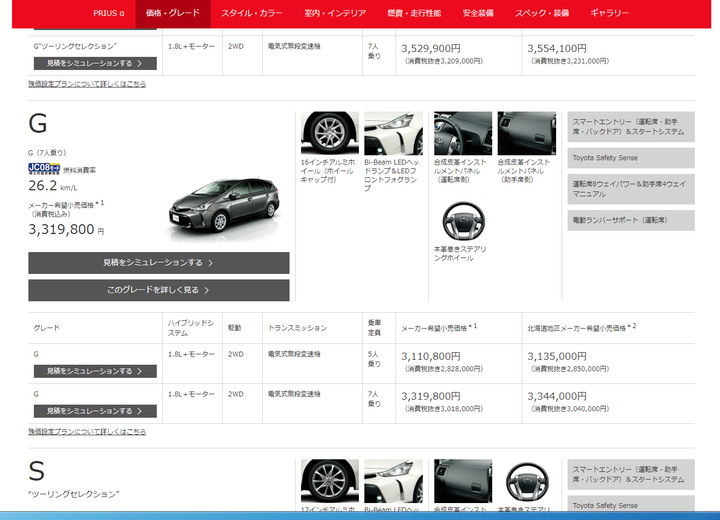This screenshot has width=720, height=520.
Task: Select the スペック・装備 tab
Action: (x=541, y=13)
